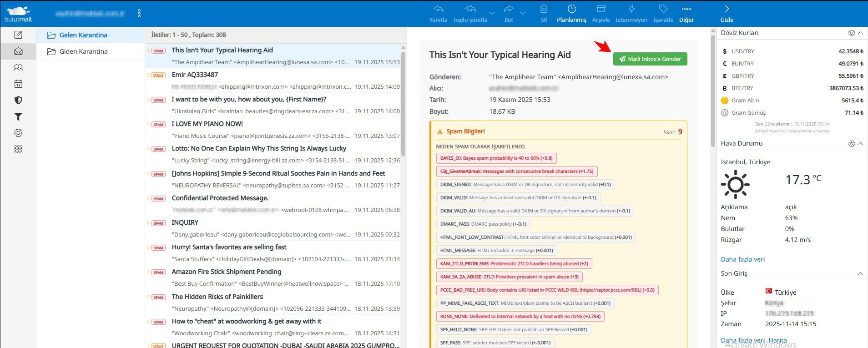Screen dimensions: 868x348
Task: Click the BAYES_50 spam rule tag
Action: tap(496, 158)
